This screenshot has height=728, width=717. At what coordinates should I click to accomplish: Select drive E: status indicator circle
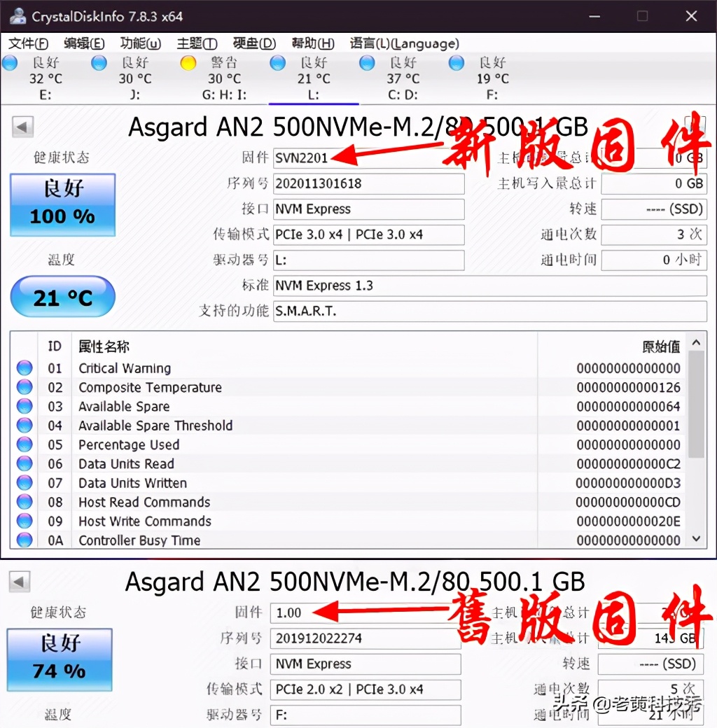coord(10,62)
